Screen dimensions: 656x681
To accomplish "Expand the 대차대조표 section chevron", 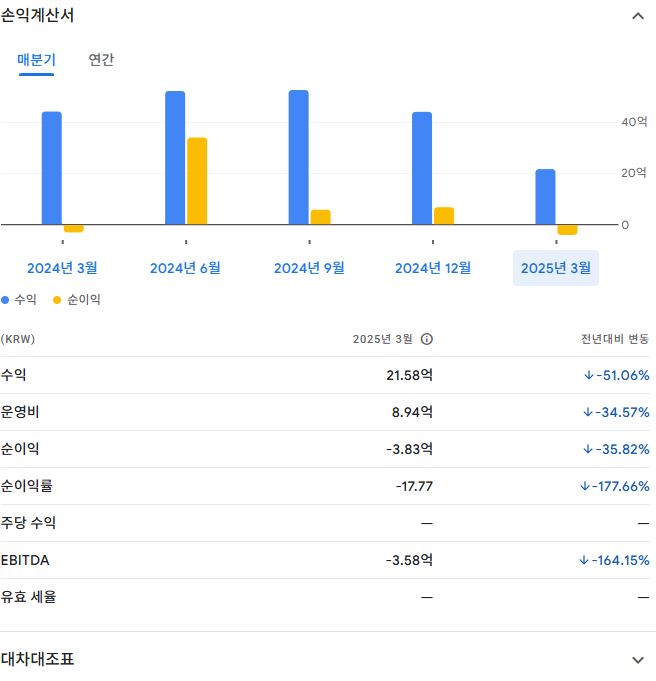I will click(x=637, y=660).
